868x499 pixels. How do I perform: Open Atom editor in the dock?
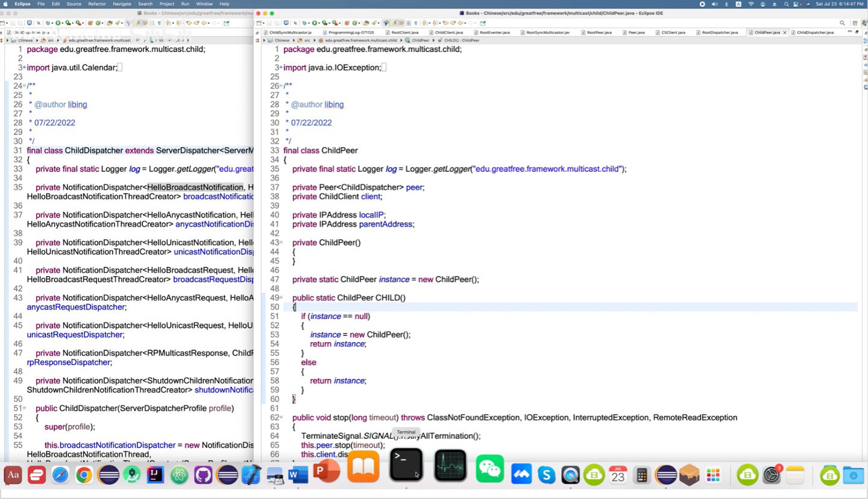pos(180,475)
